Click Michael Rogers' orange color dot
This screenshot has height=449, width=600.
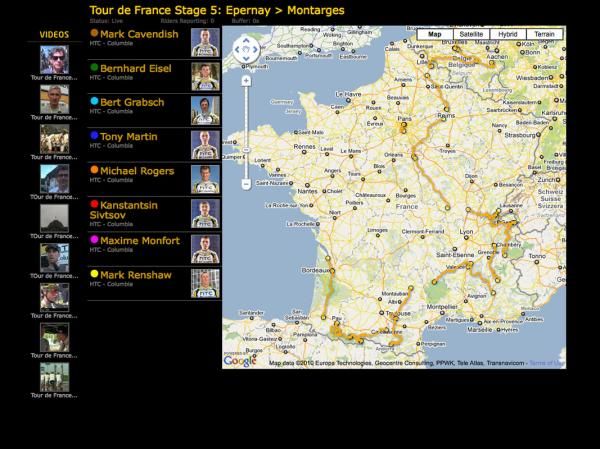[x=94, y=170]
